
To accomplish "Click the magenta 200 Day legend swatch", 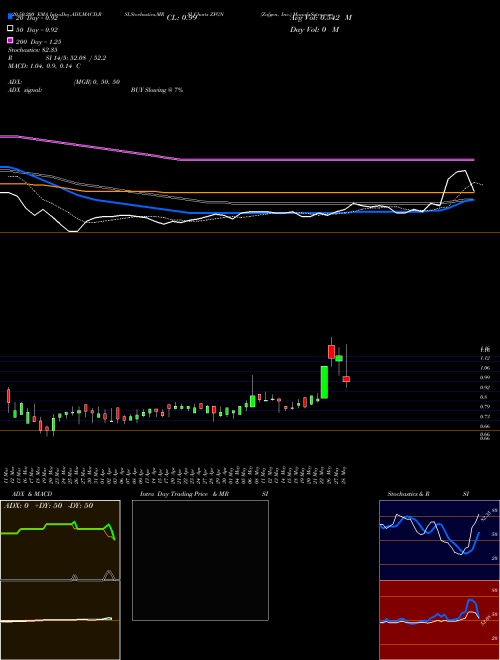I will click(x=11, y=40).
